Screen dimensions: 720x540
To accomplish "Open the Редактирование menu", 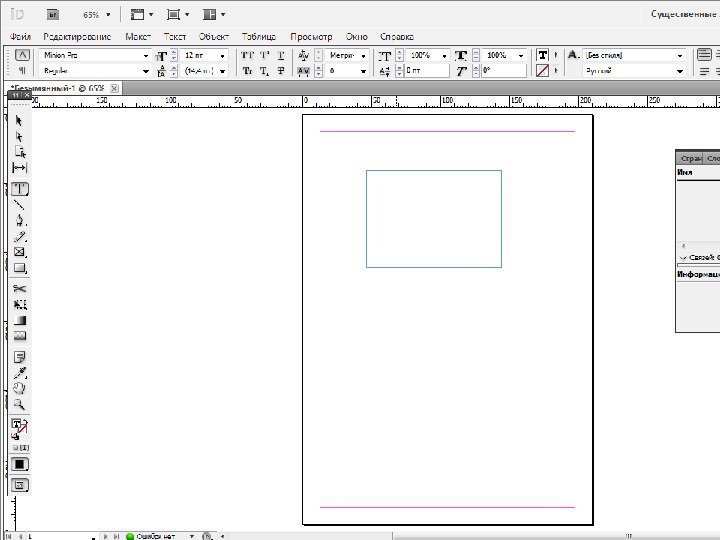I will point(77,36).
